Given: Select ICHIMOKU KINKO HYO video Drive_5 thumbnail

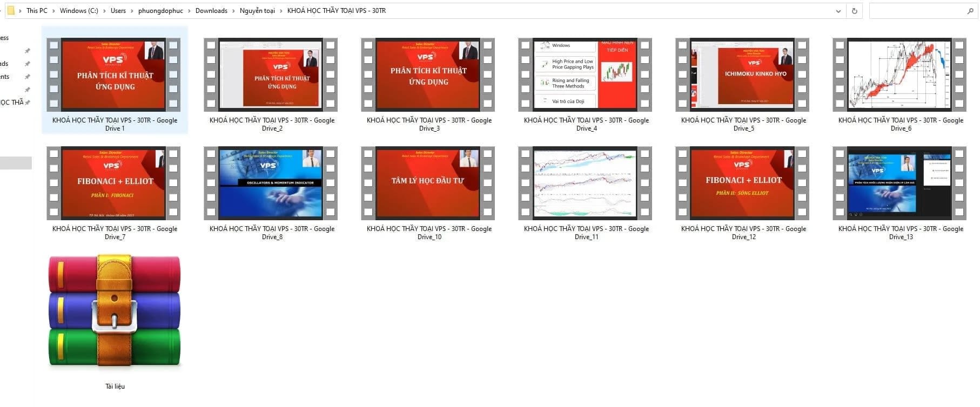Looking at the screenshot, I should pyautogui.click(x=742, y=74).
